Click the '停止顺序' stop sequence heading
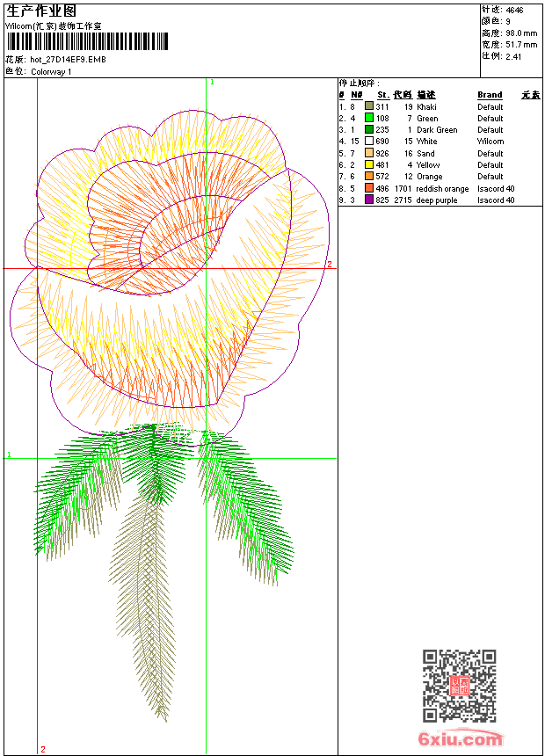Screen dimensions: 545x756 coord(360,84)
